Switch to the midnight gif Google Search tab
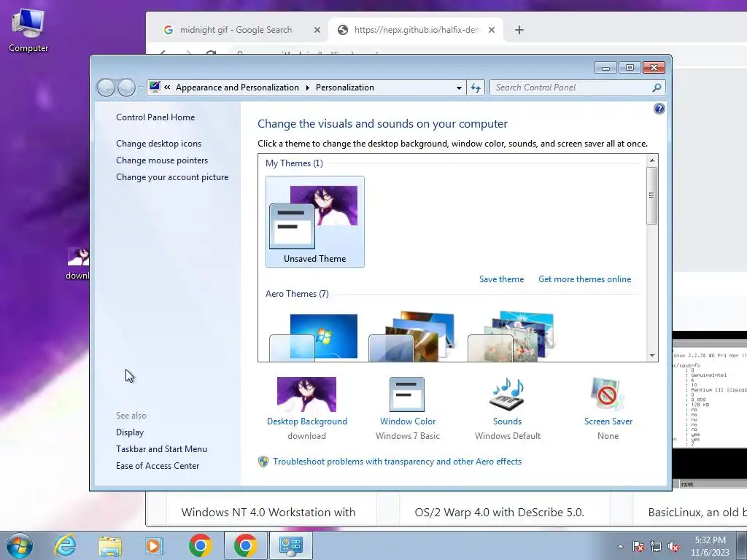This screenshot has height=560, width=747. 236,30
